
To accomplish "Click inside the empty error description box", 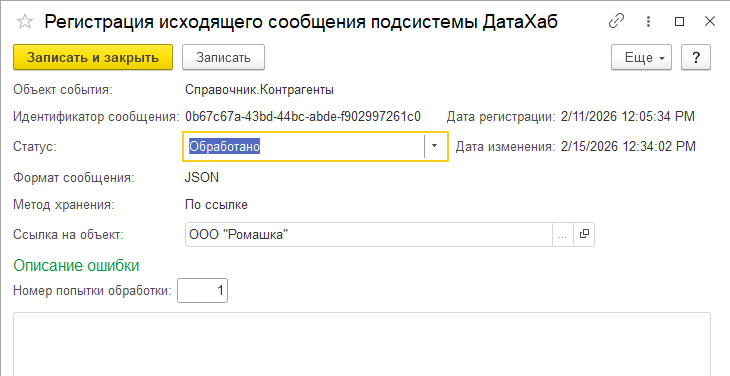I will point(362,344).
